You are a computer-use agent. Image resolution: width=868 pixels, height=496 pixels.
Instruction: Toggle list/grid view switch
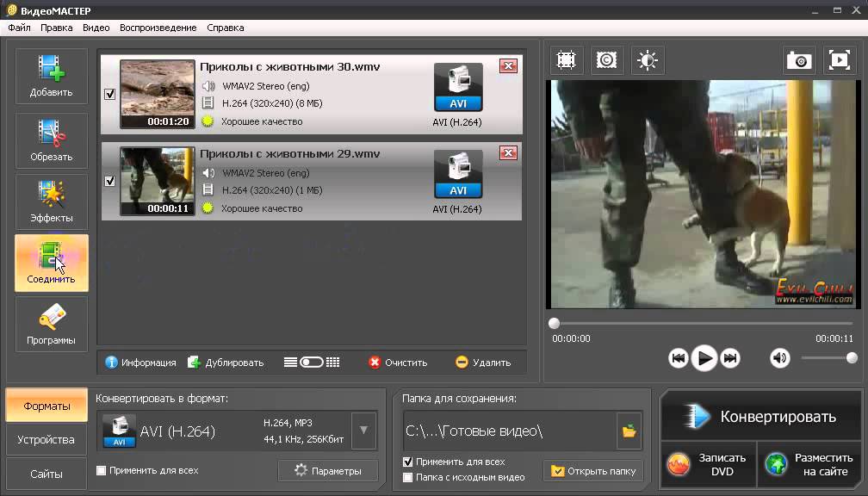(311, 363)
